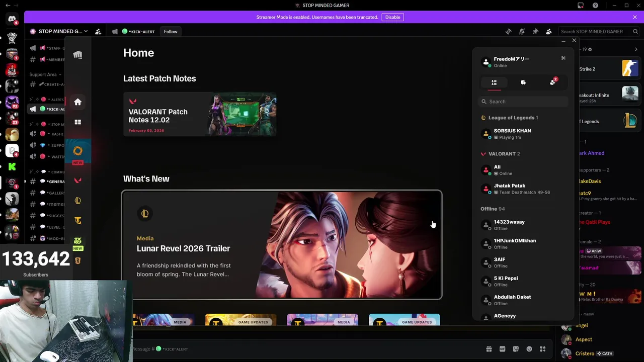Open GIF picker in message bar

coord(502,349)
